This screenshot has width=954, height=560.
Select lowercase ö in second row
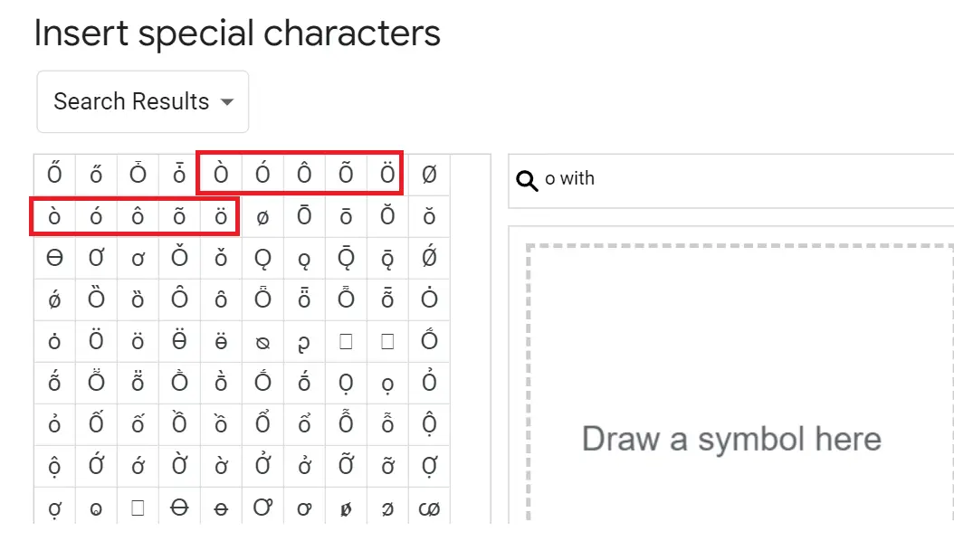pyautogui.click(x=221, y=216)
